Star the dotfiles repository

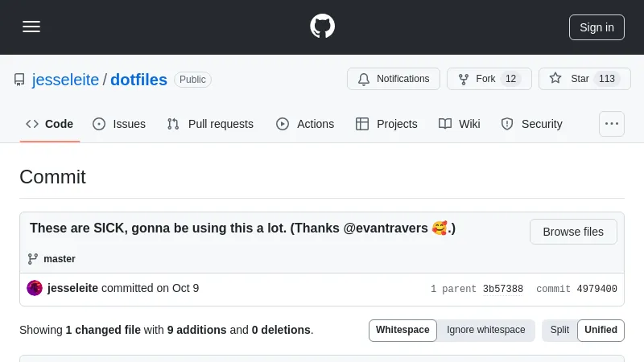584,79
